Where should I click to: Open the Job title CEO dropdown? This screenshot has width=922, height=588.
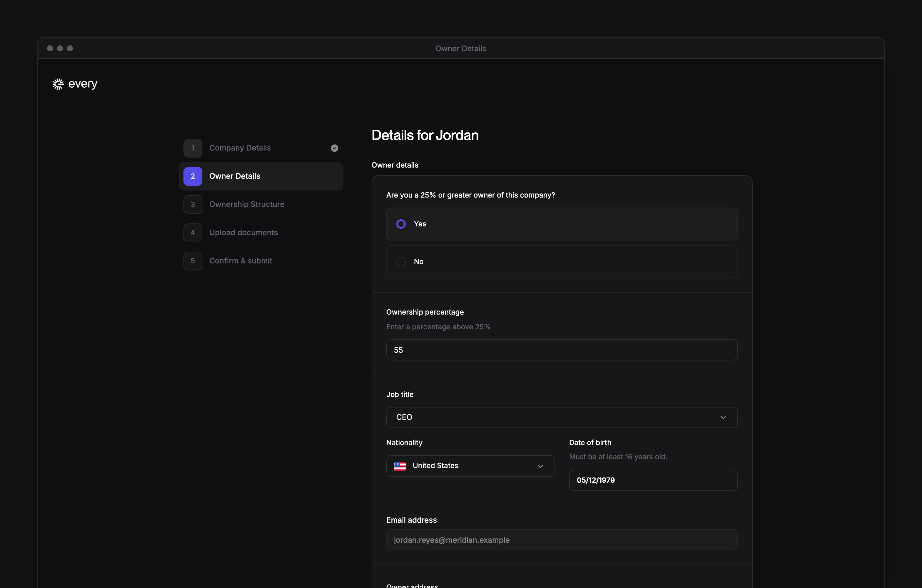[x=562, y=417]
